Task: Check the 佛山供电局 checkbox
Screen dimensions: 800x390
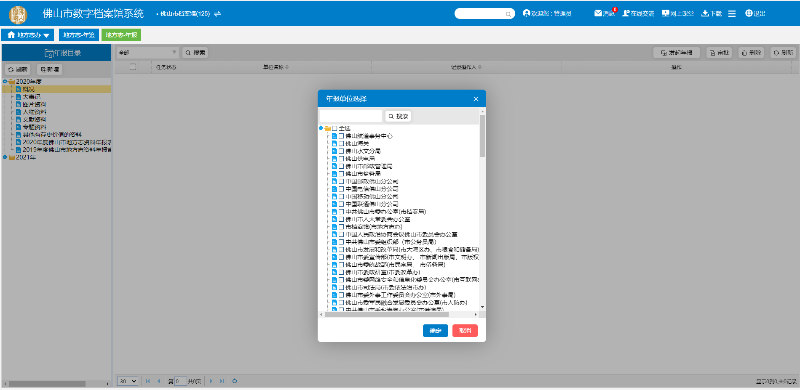Action: pos(342,159)
